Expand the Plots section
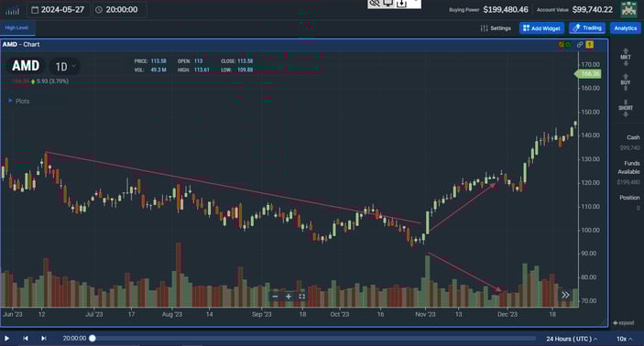Image resolution: width=644 pixels, height=346 pixels. (19, 101)
